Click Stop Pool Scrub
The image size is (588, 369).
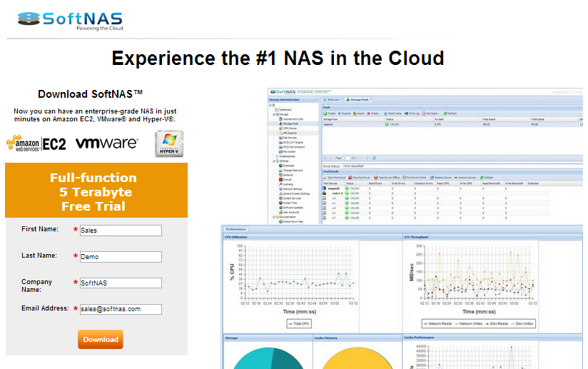[x=359, y=178]
